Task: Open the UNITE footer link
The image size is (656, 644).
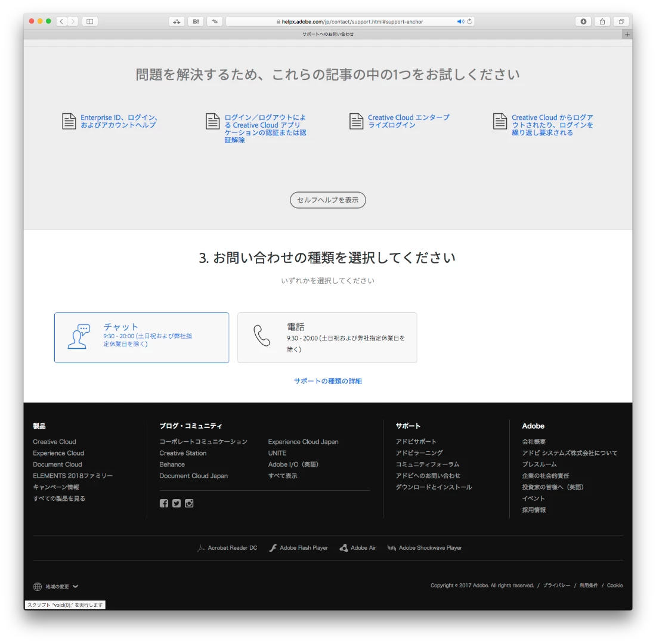Action: [x=277, y=453]
